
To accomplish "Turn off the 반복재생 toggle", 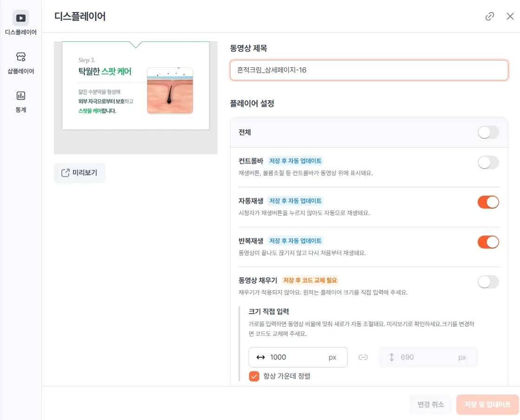I will [x=488, y=242].
